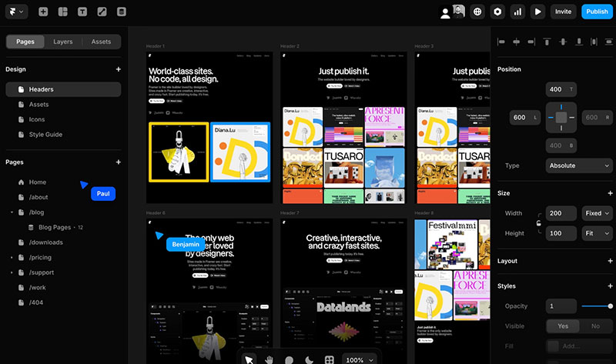This screenshot has width=616, height=364.
Task: Align vertical center icon
Action: click(563, 42)
